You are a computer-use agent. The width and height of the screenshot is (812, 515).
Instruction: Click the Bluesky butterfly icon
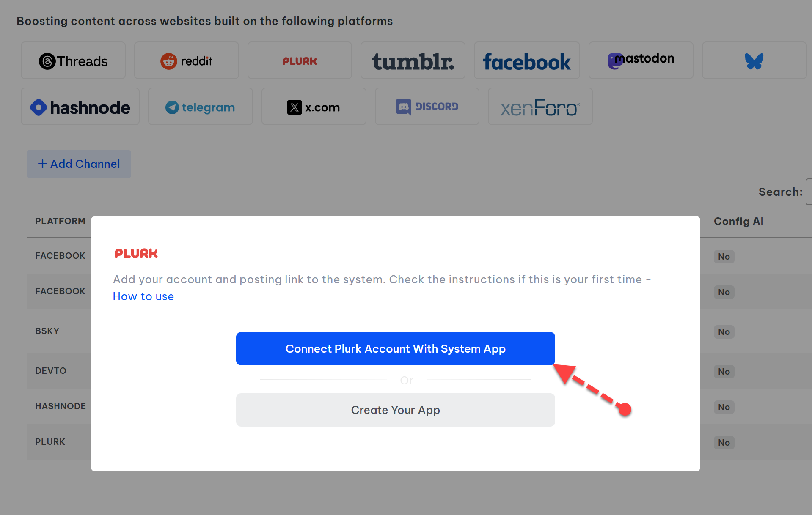(754, 61)
